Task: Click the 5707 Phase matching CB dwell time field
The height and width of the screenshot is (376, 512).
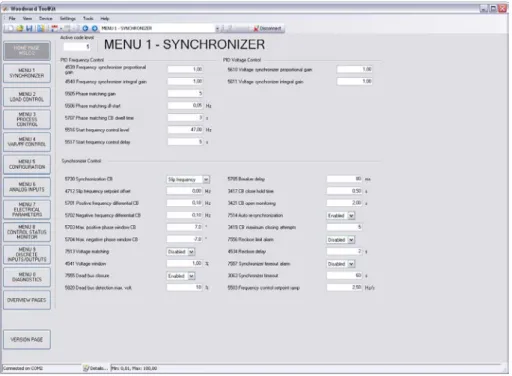Action: pyautogui.click(x=185, y=118)
